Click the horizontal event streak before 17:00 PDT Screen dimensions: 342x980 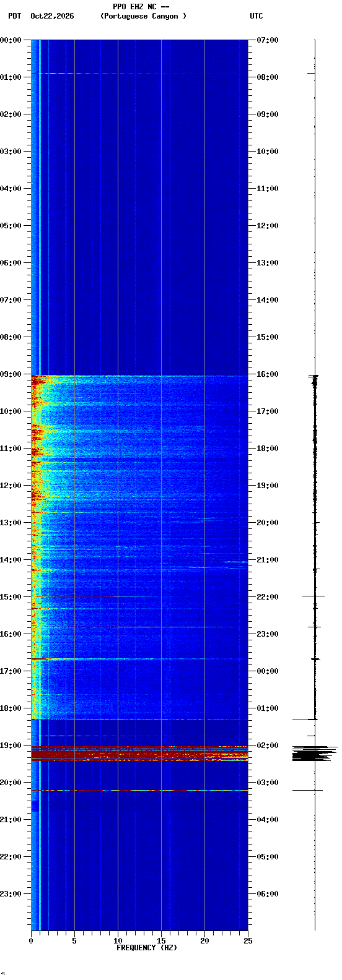[x=139, y=659]
